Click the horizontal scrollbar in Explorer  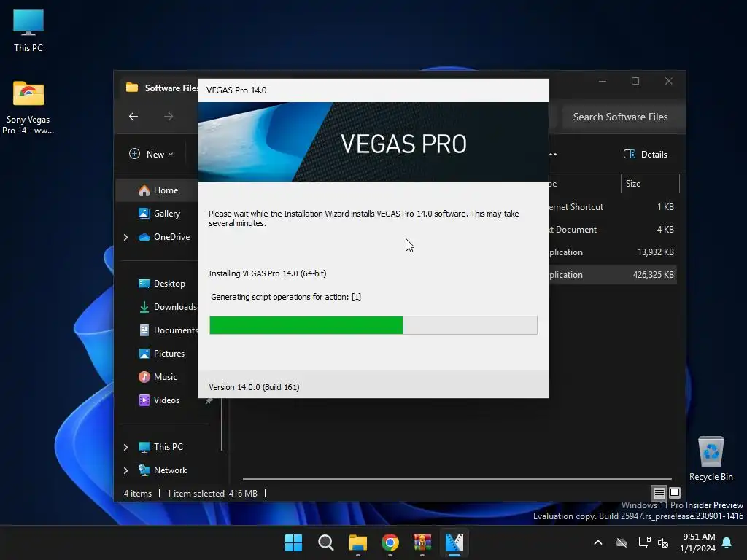457,478
